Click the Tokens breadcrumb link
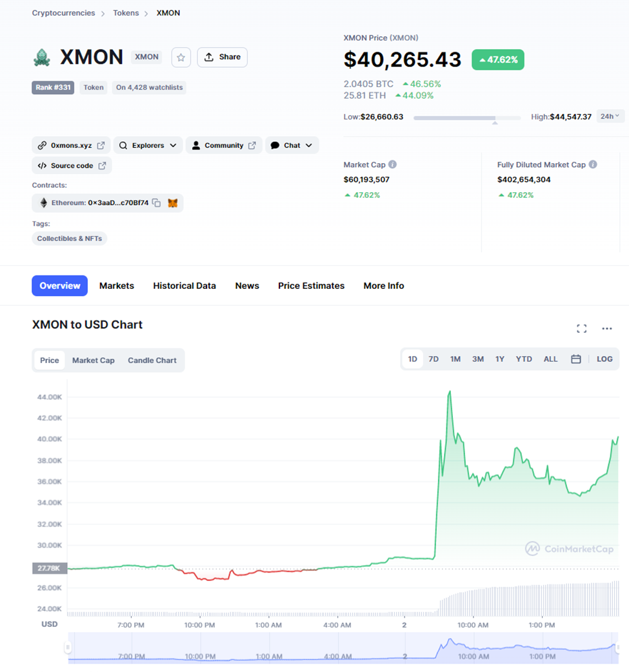Image resolution: width=629 pixels, height=672 pixels. (x=126, y=13)
